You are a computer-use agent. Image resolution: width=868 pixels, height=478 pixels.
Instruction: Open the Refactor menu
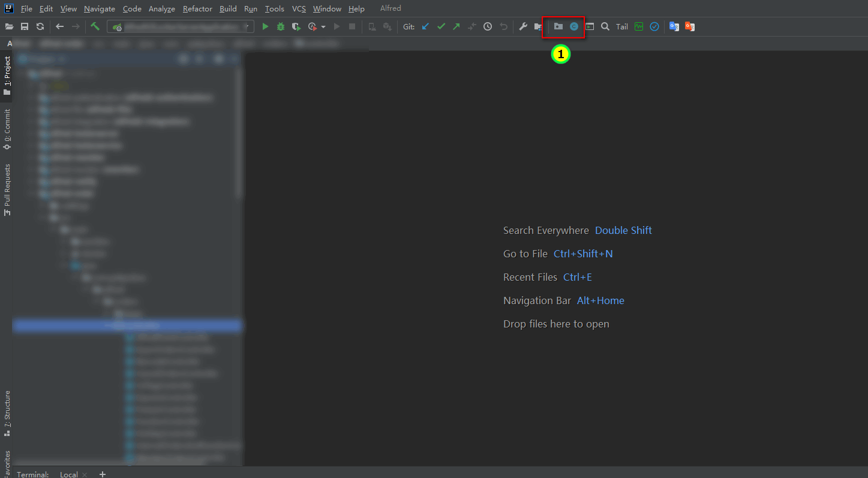click(197, 9)
